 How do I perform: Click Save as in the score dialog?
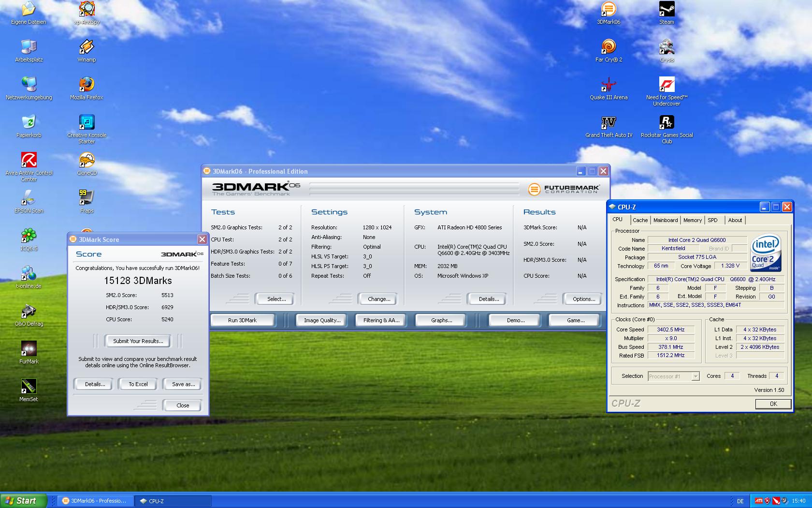tap(183, 384)
